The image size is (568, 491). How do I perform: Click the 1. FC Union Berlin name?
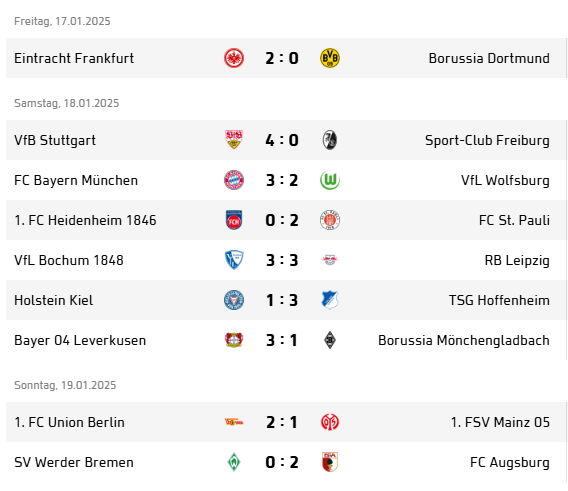coord(69,423)
